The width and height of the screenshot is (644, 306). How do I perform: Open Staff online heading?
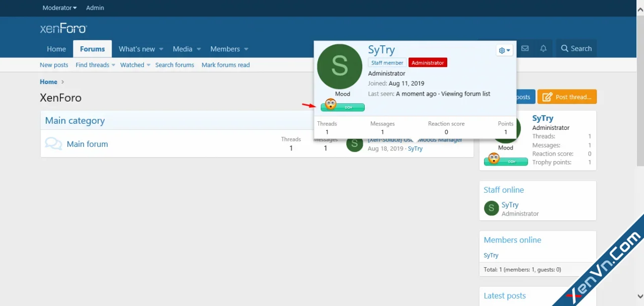tap(504, 190)
